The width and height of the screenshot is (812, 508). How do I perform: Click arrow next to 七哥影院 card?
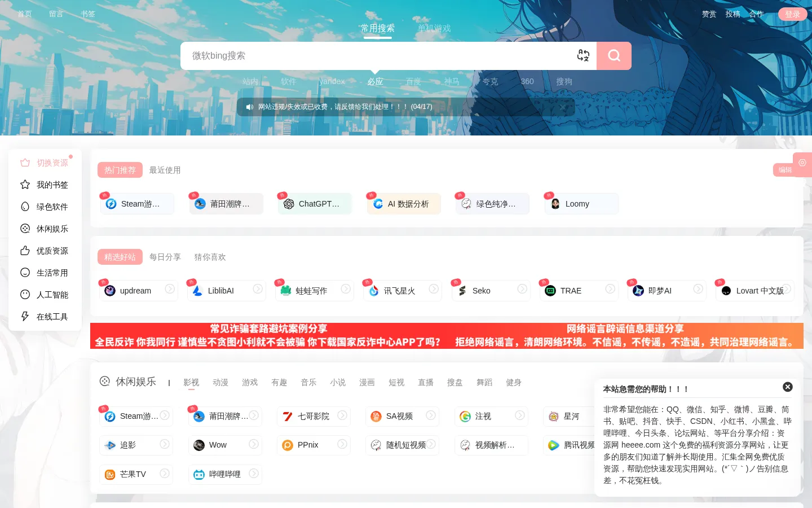tap(342, 415)
